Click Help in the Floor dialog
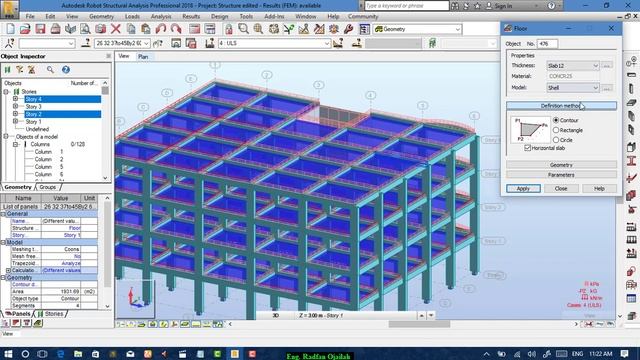Screen dimensions: 640x360 coord(599,189)
